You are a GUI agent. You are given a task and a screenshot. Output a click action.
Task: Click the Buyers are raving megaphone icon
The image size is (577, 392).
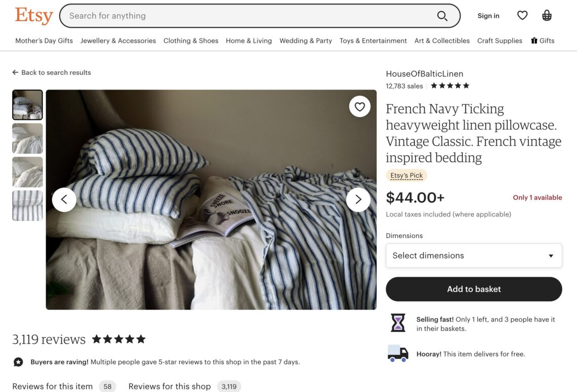(x=19, y=362)
